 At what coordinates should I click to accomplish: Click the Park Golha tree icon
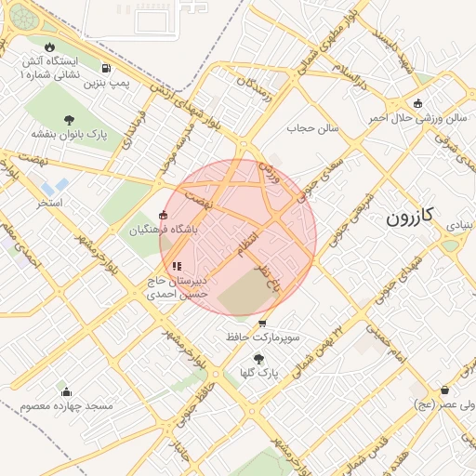(258, 359)
